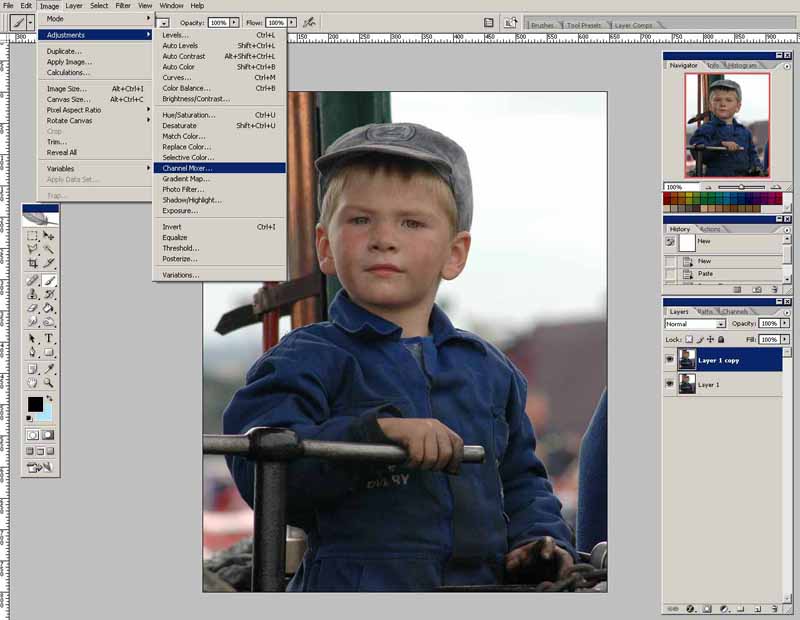Open the Flow arrow in options bar
Screen dimensions: 800x620
coord(291,22)
